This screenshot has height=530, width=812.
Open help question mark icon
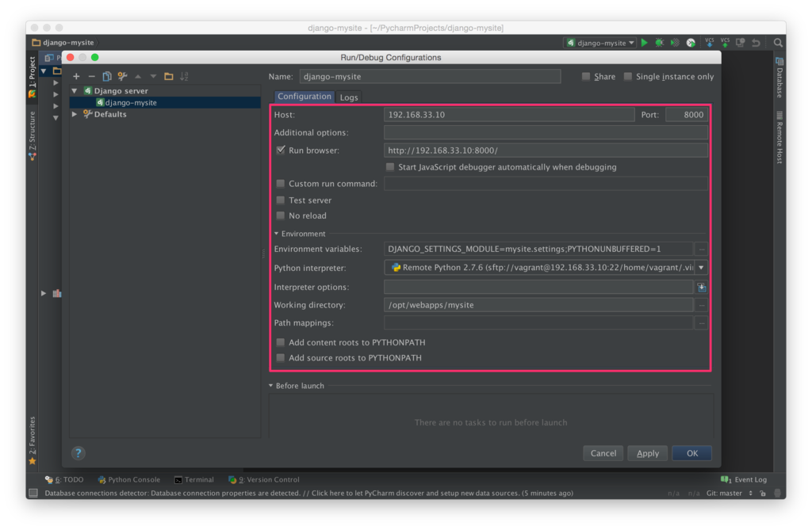pyautogui.click(x=79, y=453)
